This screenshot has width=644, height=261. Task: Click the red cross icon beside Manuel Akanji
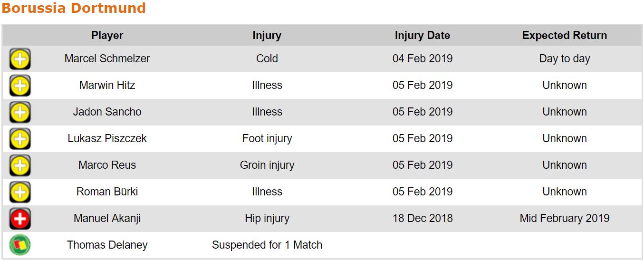(x=20, y=219)
